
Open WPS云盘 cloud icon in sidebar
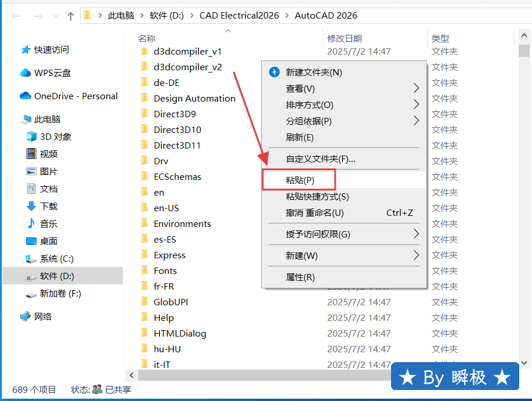(26, 73)
